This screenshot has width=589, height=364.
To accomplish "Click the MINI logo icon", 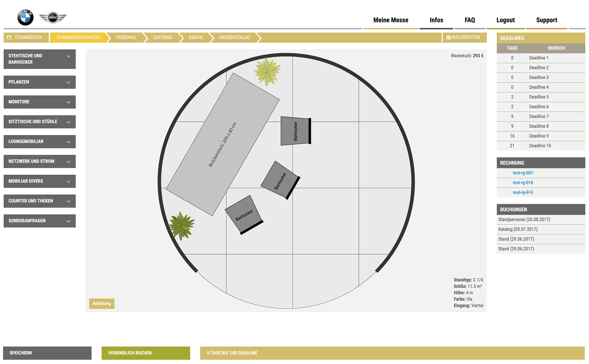I will (x=53, y=18).
